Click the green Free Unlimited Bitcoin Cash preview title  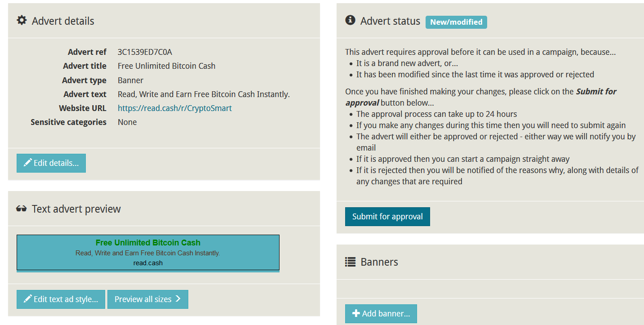[x=148, y=243]
